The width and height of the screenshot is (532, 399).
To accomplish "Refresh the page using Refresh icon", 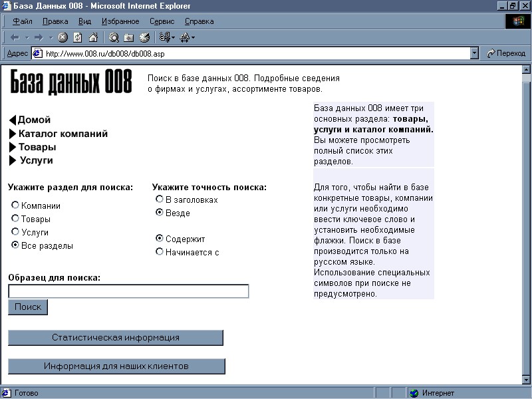I will point(78,37).
